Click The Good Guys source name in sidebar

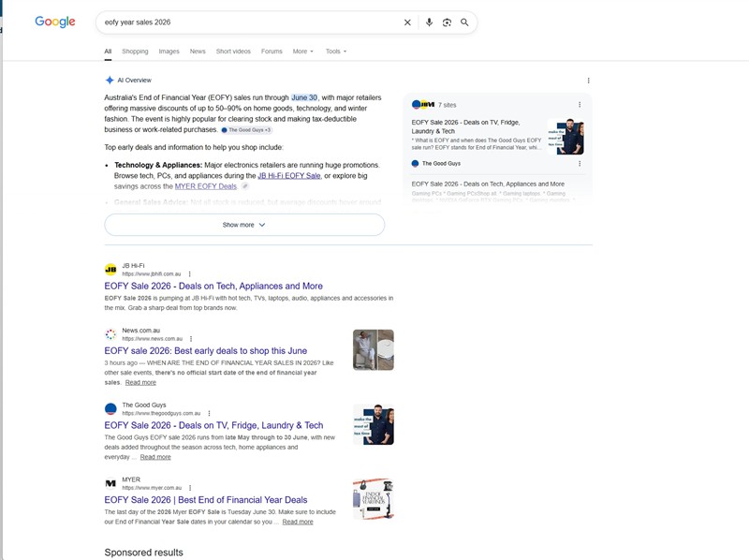coord(441,164)
